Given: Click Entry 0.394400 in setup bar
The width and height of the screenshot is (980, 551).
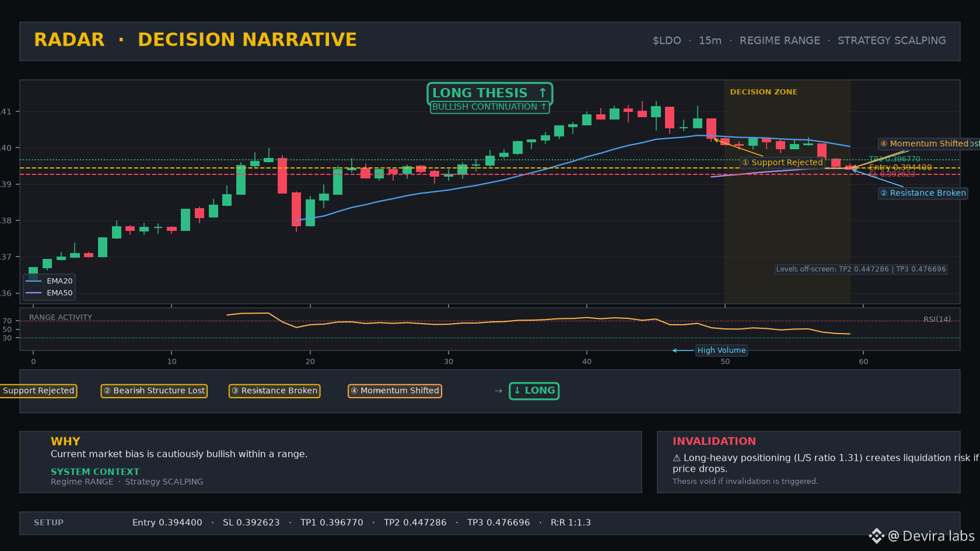Looking at the screenshot, I should coord(167,523).
